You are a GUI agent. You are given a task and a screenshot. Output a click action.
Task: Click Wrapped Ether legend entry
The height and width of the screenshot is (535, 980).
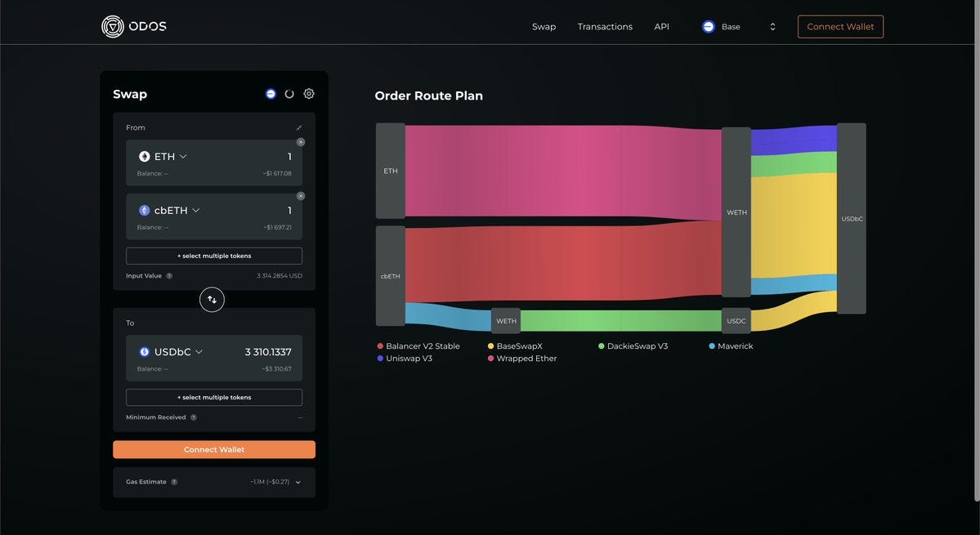[521, 359]
